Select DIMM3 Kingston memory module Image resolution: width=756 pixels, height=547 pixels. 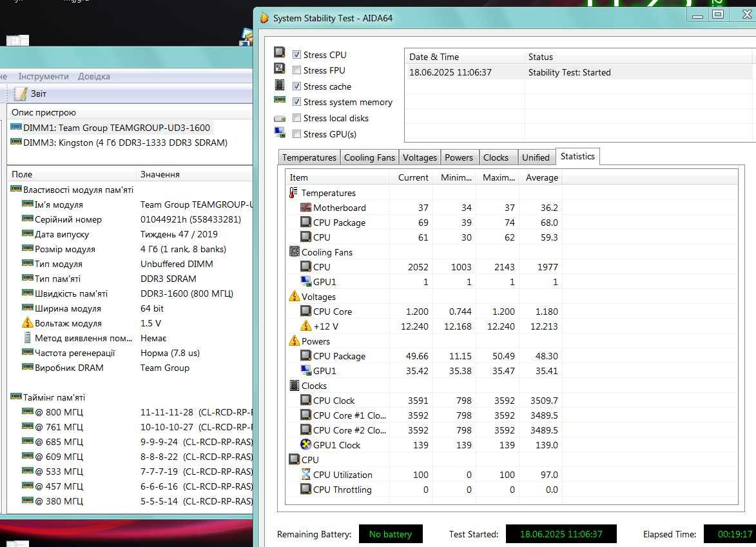119,143
